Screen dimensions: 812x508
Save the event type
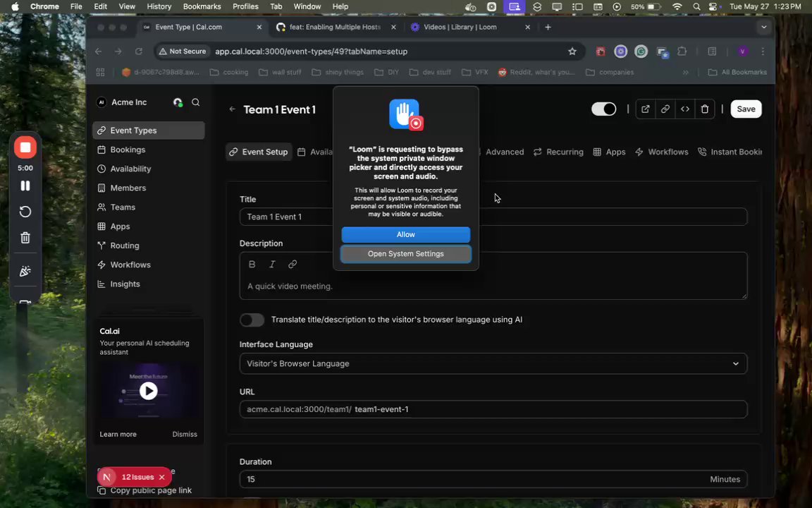[x=746, y=109]
